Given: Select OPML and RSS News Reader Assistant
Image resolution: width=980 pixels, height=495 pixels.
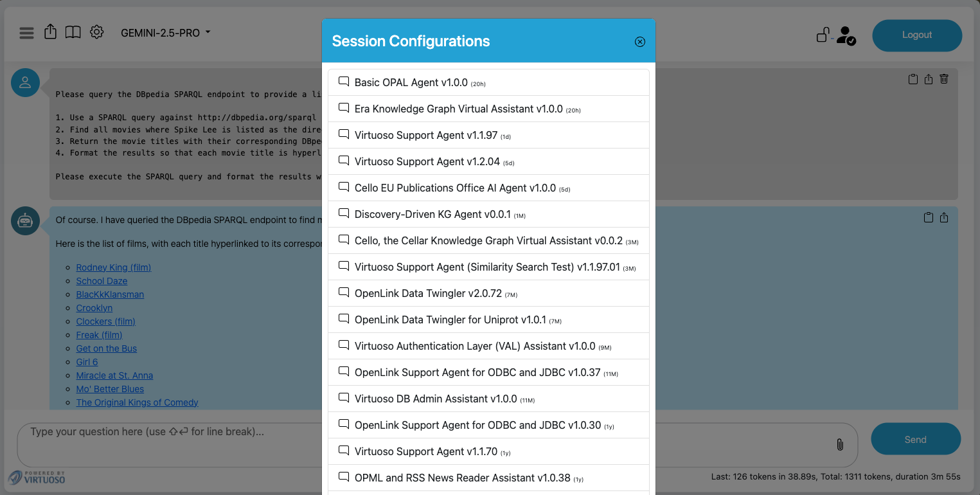Looking at the screenshot, I should coord(461,478).
